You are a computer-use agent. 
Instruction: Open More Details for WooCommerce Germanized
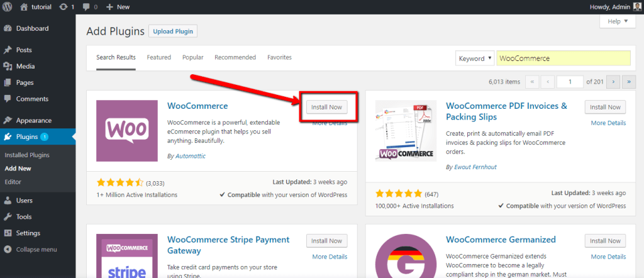[x=608, y=257]
